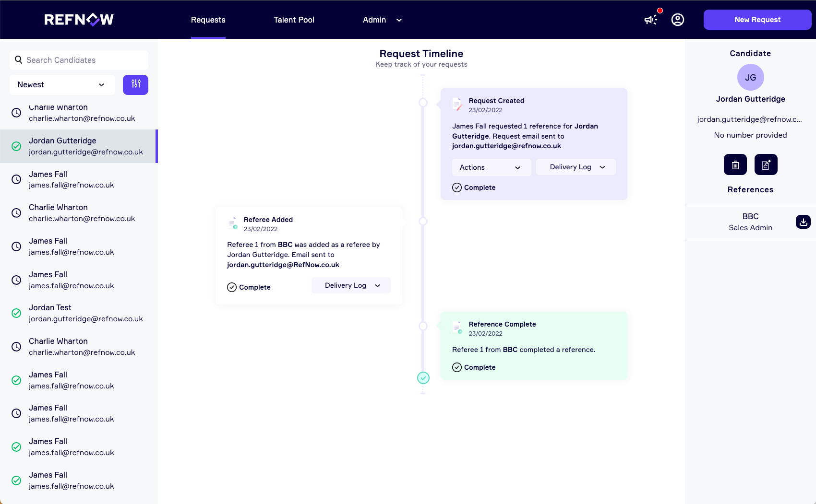Click the account profile icon
The height and width of the screenshot is (504, 816).
click(x=677, y=19)
